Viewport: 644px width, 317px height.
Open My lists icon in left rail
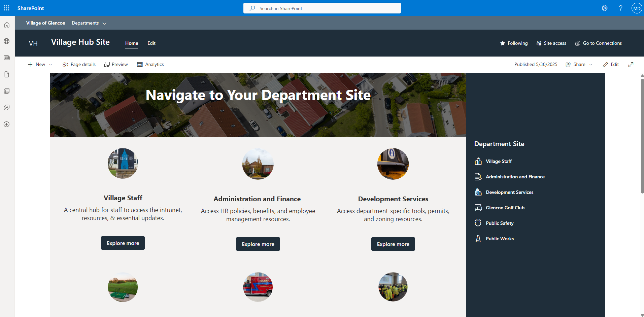tap(7, 91)
